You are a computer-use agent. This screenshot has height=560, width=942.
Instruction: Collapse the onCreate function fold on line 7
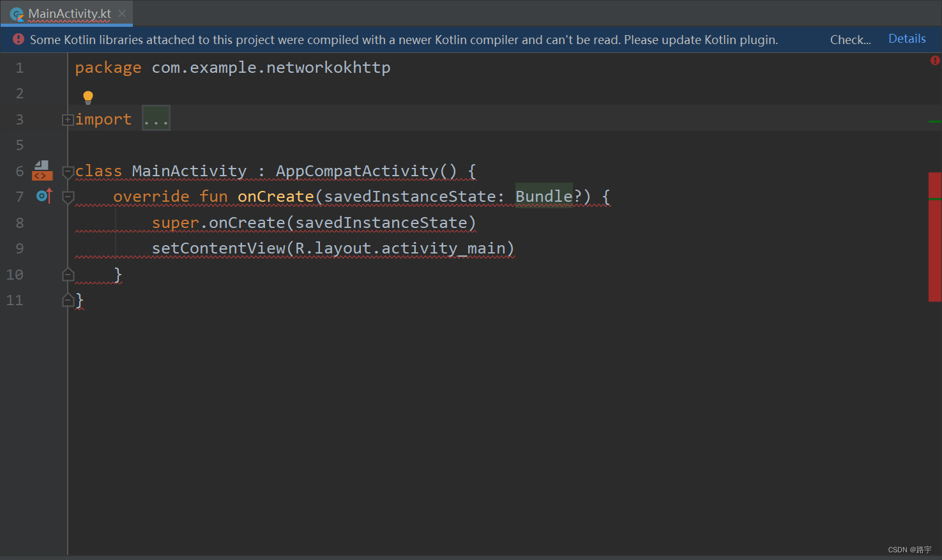(68, 197)
